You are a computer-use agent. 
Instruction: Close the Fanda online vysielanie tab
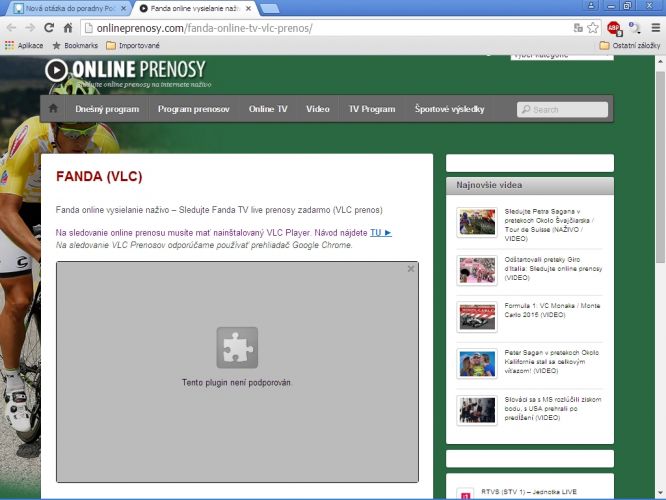click(249, 8)
